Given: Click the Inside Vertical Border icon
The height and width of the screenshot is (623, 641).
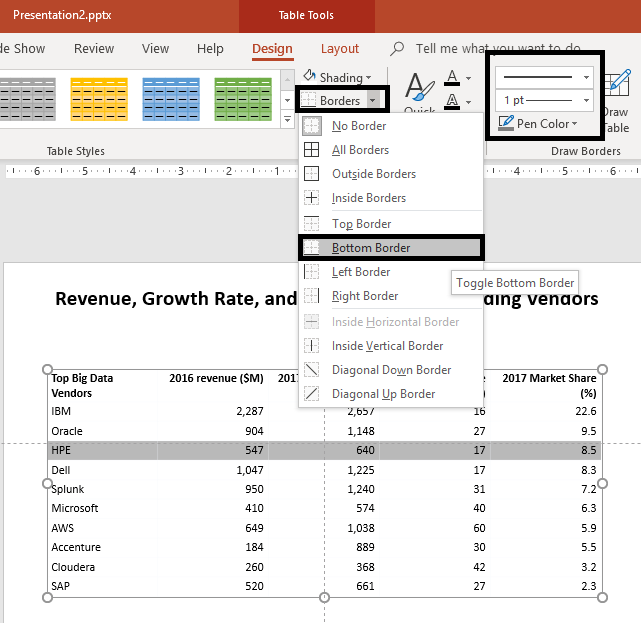Looking at the screenshot, I should (x=312, y=346).
